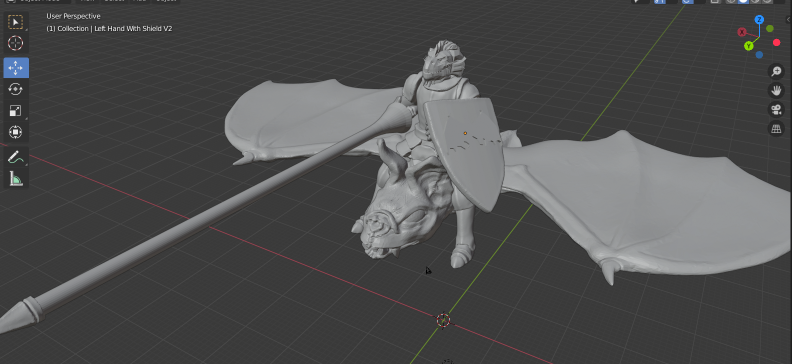Click the orange origin dot on the shield
The width and height of the screenshot is (792, 364).
point(465,133)
